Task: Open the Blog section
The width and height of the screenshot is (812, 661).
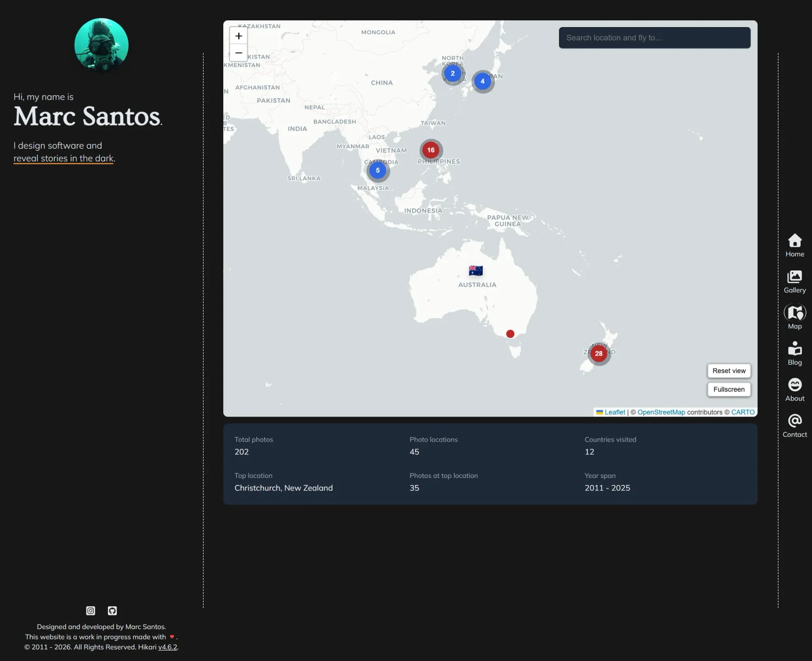Action: pyautogui.click(x=794, y=353)
